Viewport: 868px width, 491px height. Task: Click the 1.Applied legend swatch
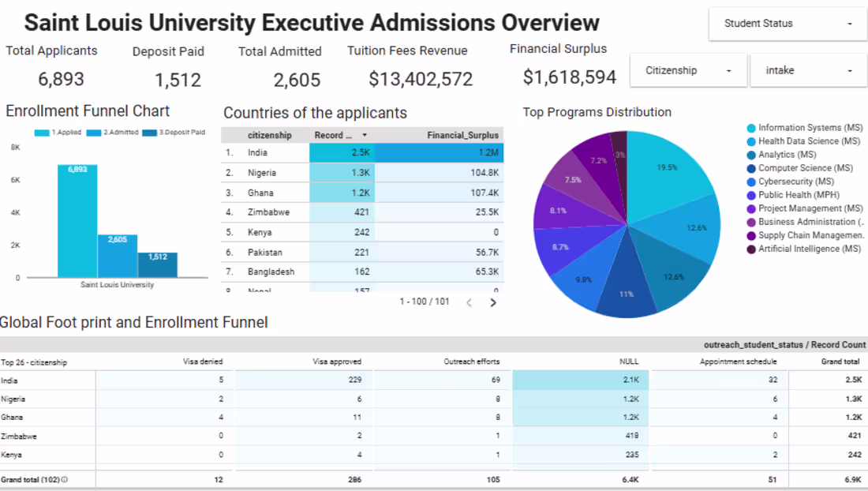(x=42, y=133)
